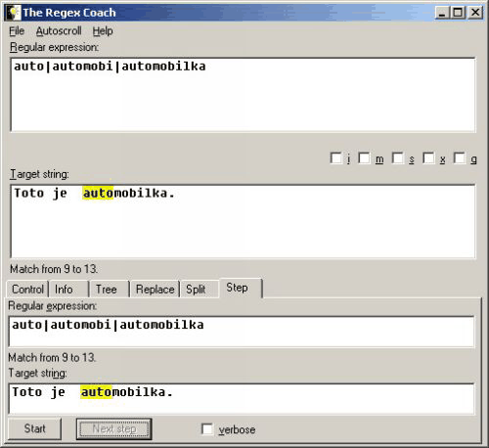
Task: Enable the case-insensitive i checkbox
Action: click(x=335, y=158)
